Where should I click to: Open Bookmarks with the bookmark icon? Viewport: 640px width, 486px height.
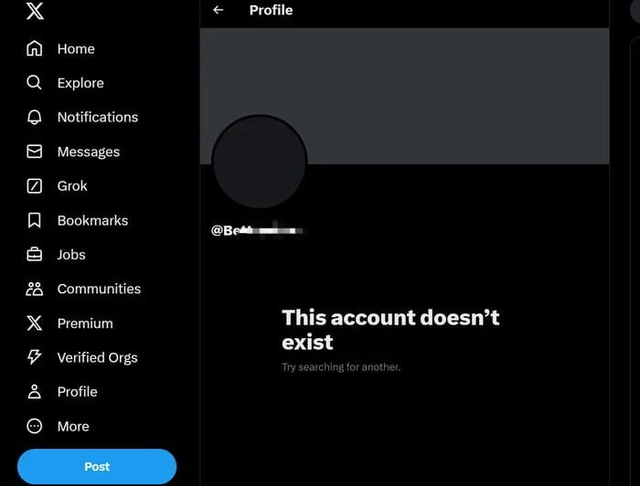click(34, 220)
